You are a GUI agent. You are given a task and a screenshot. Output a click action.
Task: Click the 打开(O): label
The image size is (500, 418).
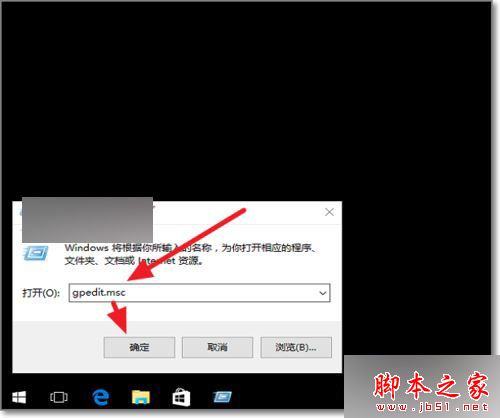point(41,293)
